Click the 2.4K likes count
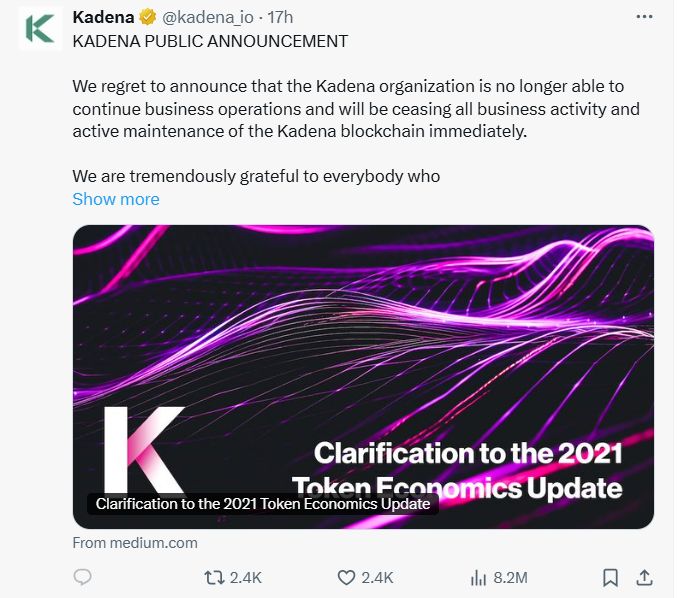This screenshot has height=598, width=678. 377,577
